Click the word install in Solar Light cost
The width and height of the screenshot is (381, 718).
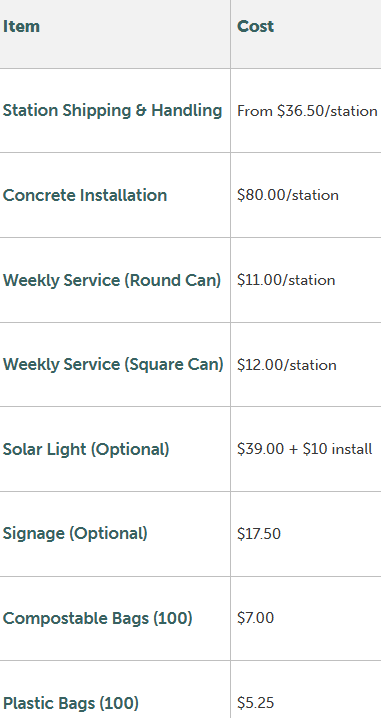[x=352, y=449]
